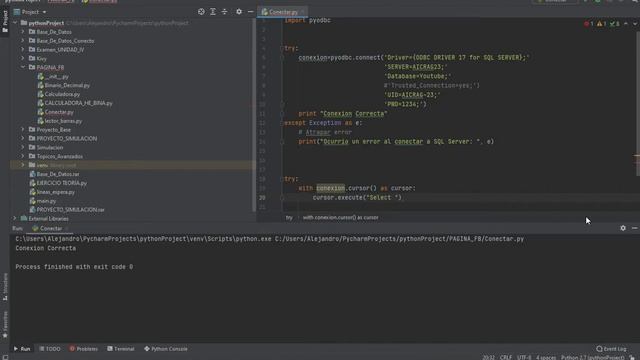
Task: Toggle the vertical Structure side tab
Action: 5,287
